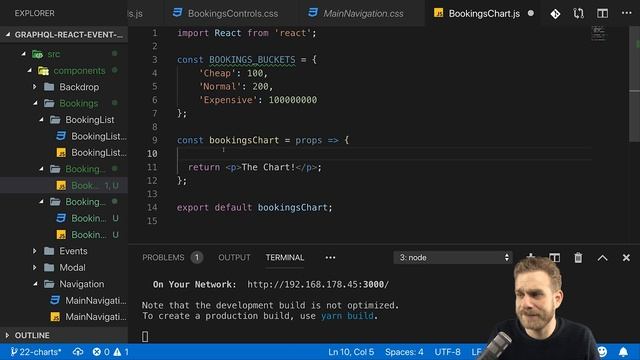Open the yarn build link in terminal
Screen dimensions: 640x360
click(347, 316)
